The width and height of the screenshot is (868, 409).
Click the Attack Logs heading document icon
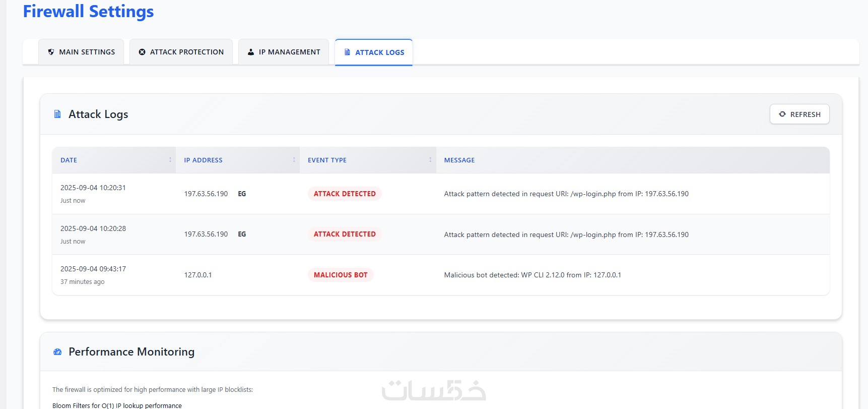click(x=57, y=114)
